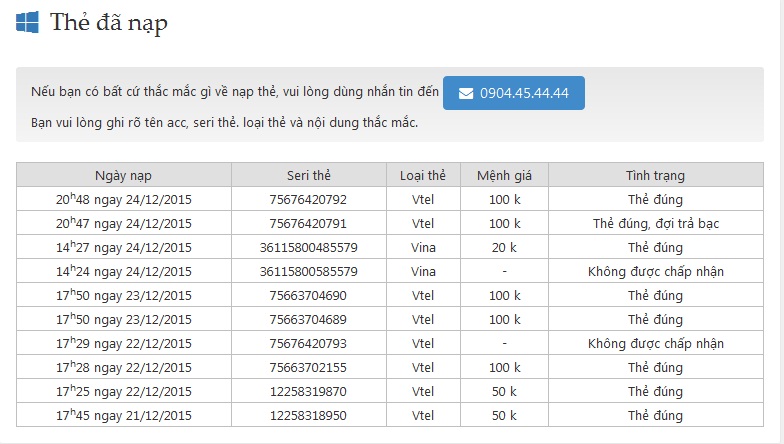Screen dimensions: 784x444
Task: Click the "Mệnh giá" column header
Action: pyautogui.click(x=505, y=175)
